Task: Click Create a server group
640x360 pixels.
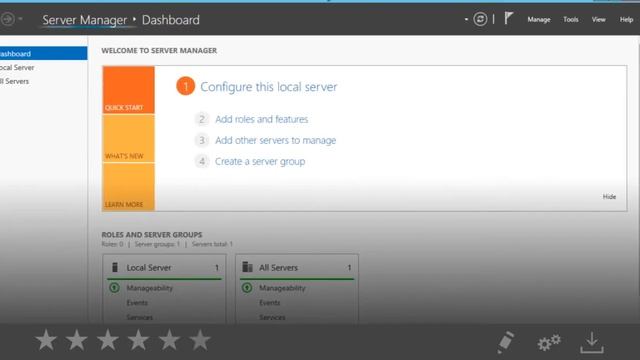Action: tap(260, 162)
